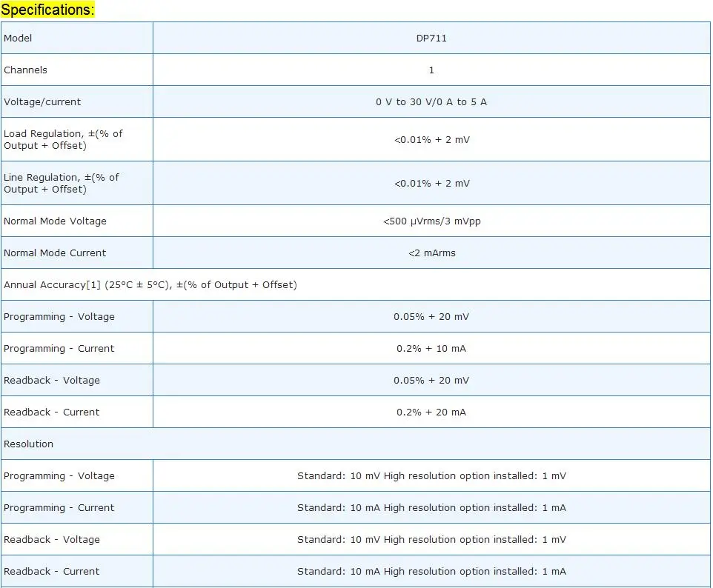Click the Resolution section header row
Screen dimensions: 713x588
click(x=356, y=444)
